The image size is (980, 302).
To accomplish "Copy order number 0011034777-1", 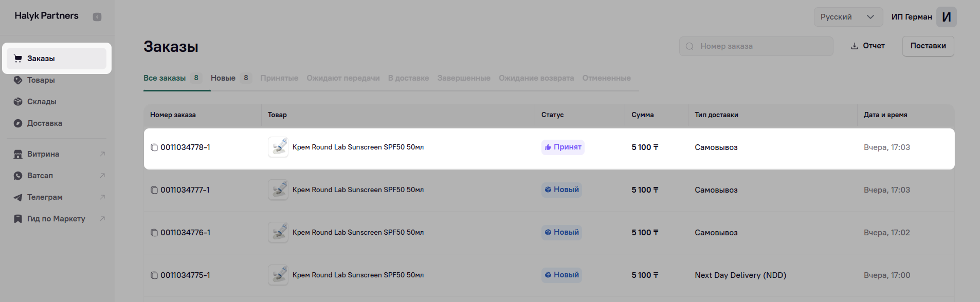I will click(x=154, y=190).
